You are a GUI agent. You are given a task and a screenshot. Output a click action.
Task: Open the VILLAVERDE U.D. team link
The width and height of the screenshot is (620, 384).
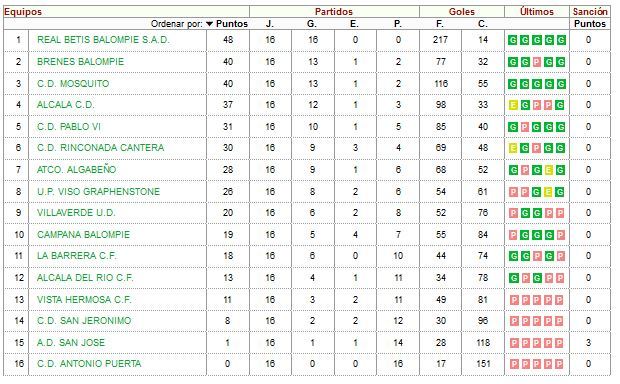click(x=76, y=213)
